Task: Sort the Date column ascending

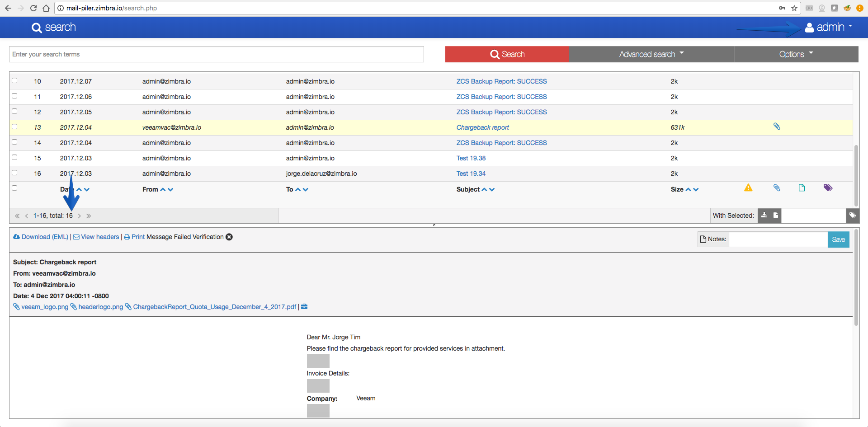Action: click(79, 190)
